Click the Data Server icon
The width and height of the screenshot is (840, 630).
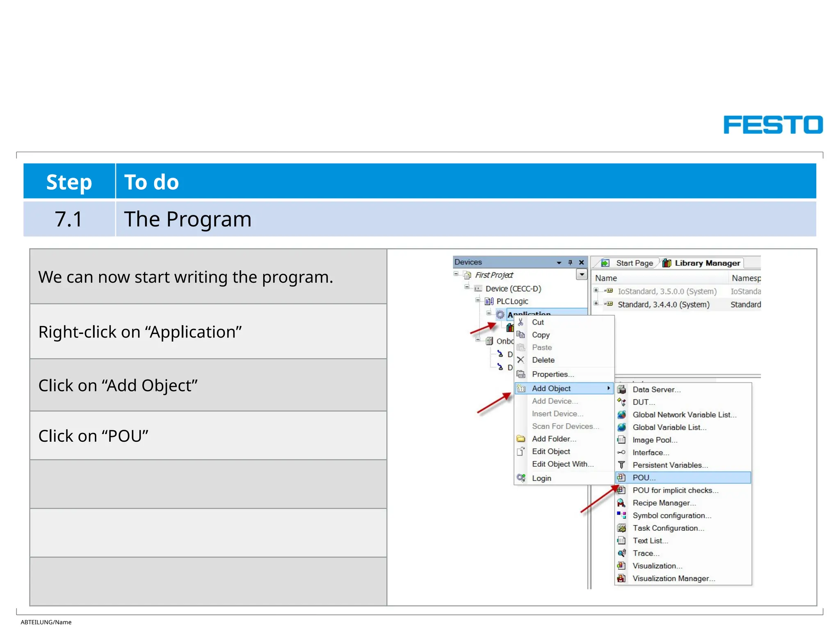(x=621, y=390)
